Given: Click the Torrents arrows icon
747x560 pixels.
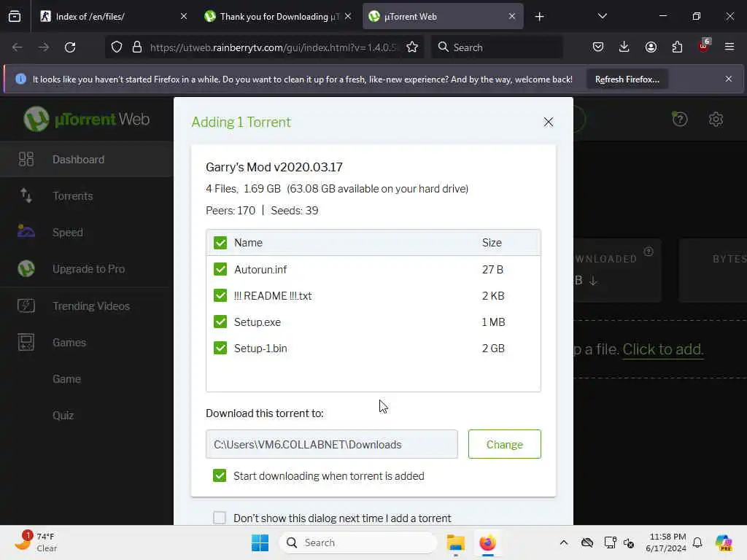Looking at the screenshot, I should point(26,195).
